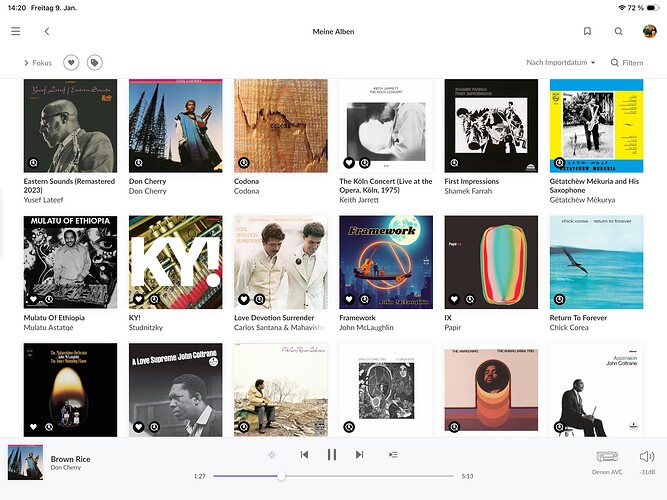
Task: Expand the Fokus panel
Action: [37, 62]
